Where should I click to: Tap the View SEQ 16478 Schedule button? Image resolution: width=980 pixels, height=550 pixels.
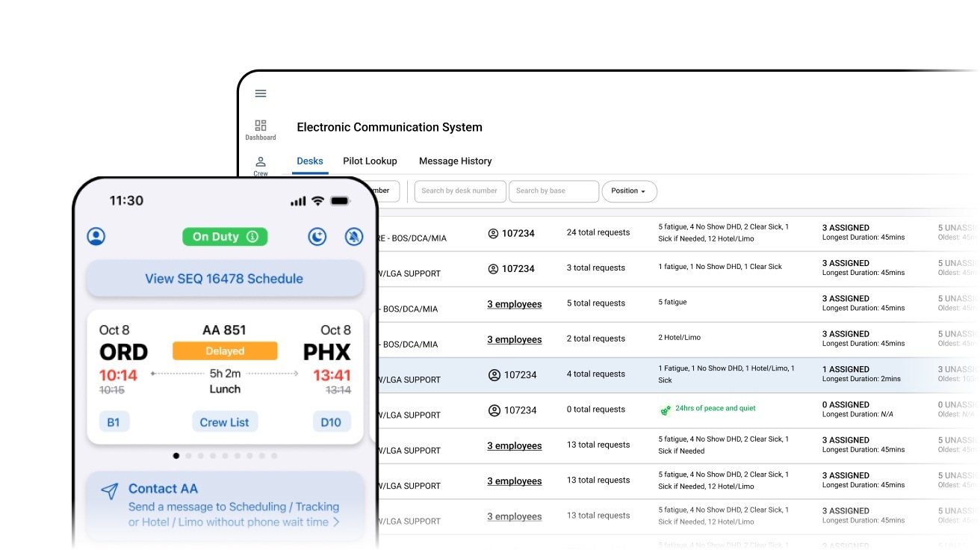point(225,279)
